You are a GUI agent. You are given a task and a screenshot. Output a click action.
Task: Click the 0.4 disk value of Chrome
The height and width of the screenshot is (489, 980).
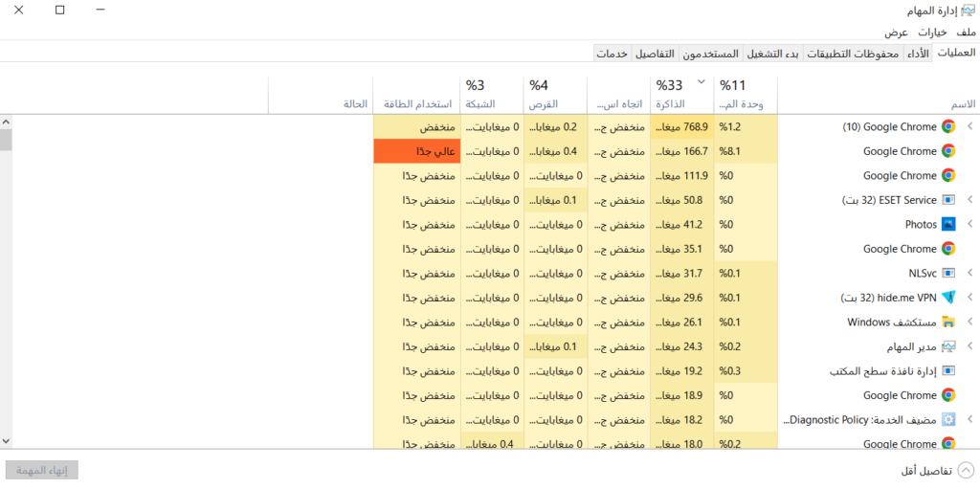tap(556, 150)
